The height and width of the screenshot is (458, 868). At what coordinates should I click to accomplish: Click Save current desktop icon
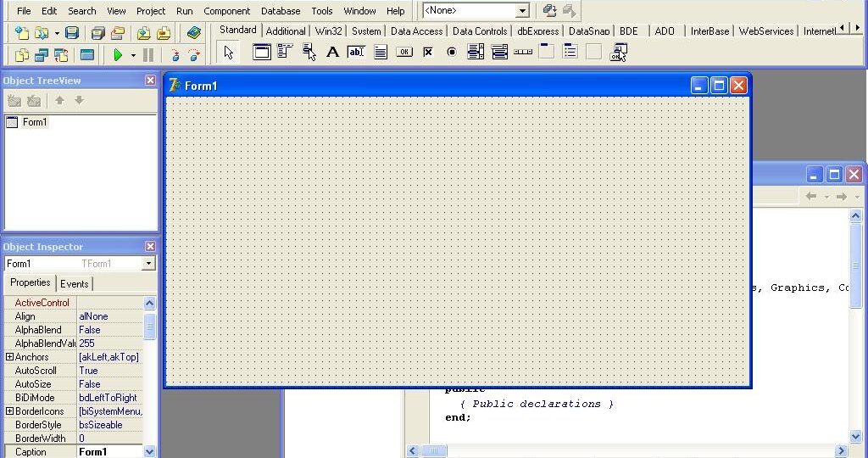click(549, 10)
